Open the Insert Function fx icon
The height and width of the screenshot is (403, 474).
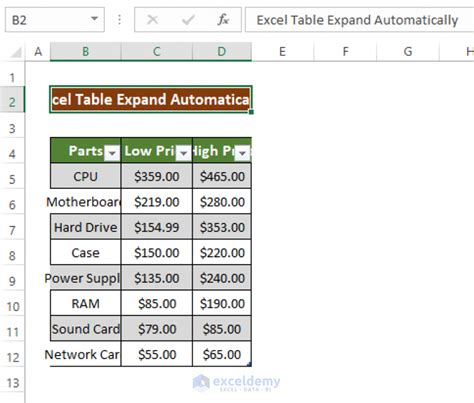click(223, 20)
